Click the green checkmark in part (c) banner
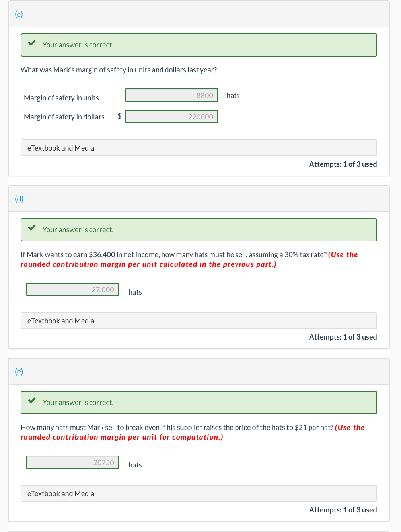The image size is (401, 532). [x=32, y=43]
